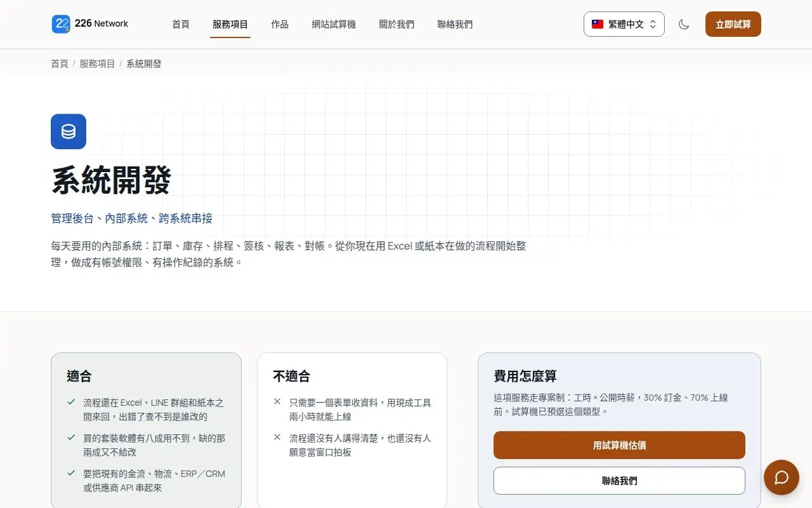
Task: Click the 不適合 card heading
Action: click(x=292, y=376)
